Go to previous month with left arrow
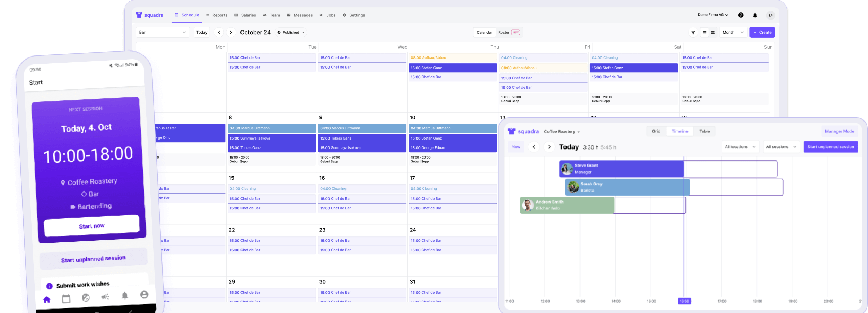Screen dimensions: 868x313 [219, 33]
